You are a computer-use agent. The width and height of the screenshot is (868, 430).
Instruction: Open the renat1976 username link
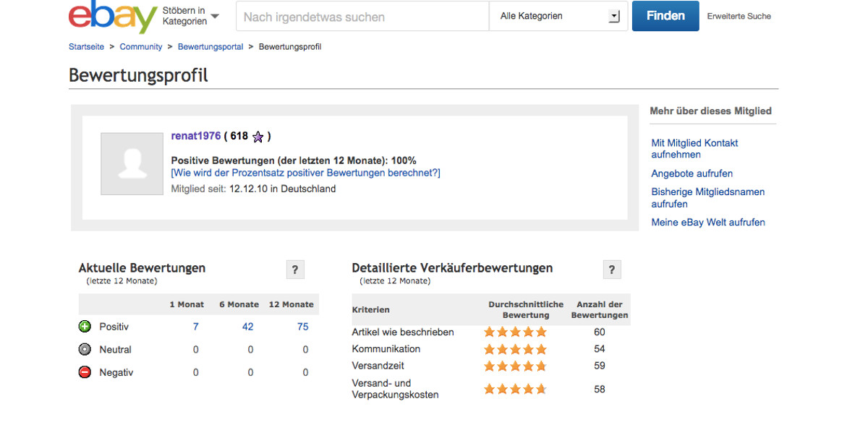click(x=195, y=136)
